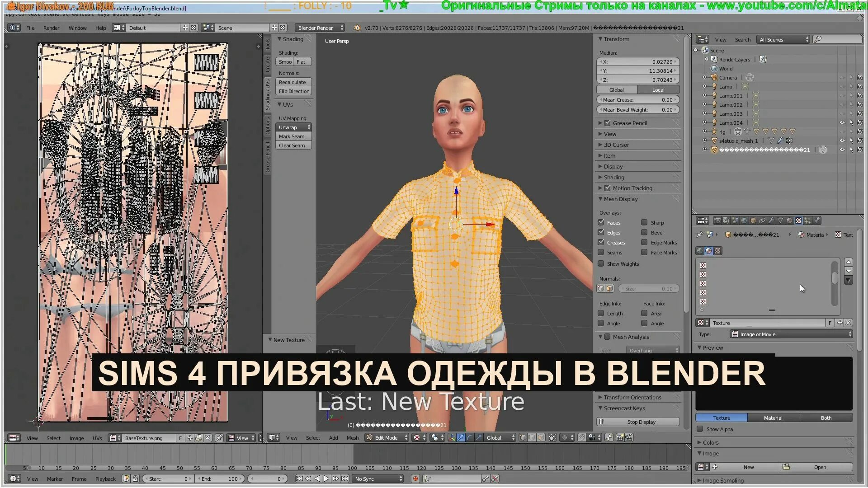Expand the 3D Cursor panel
Screen dimensions: 868x488
tap(616, 145)
